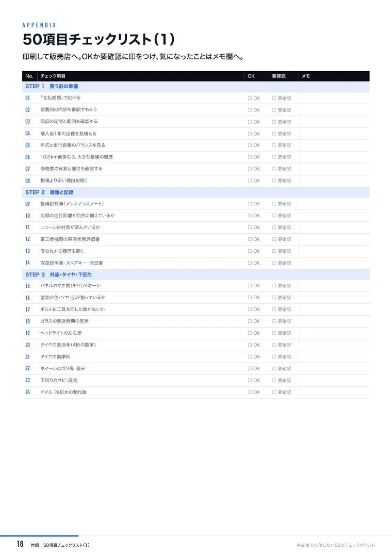Screen dimensions: 392x554
Task: Tick OK checkbox for item 15 パネルのすき間
Action: pyautogui.click(x=250, y=285)
